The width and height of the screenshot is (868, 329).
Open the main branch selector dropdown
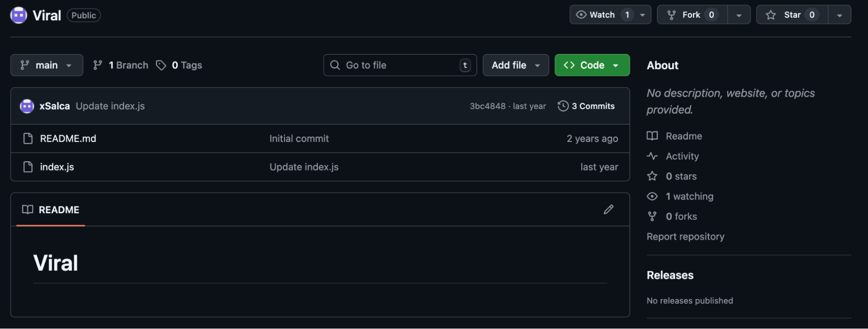(46, 65)
